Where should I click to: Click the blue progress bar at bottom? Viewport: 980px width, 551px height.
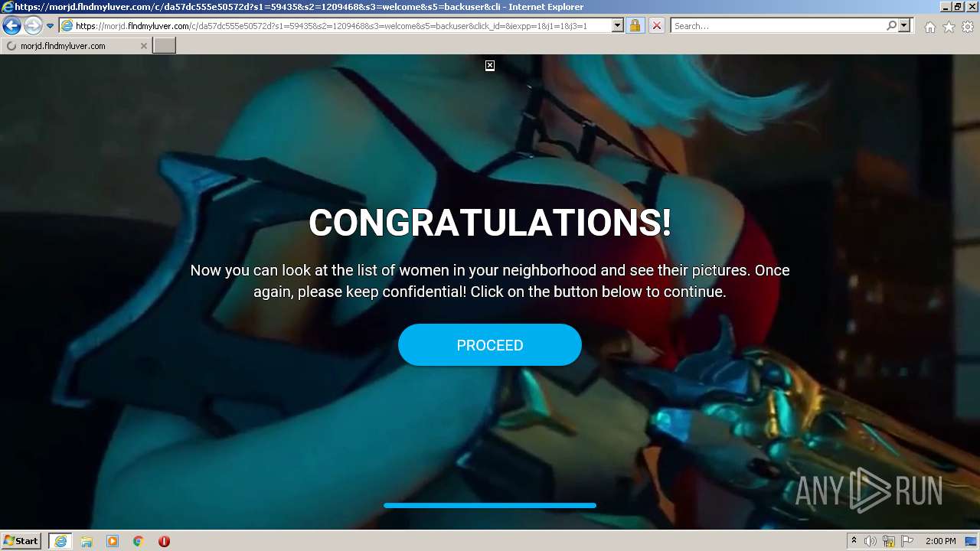490,506
